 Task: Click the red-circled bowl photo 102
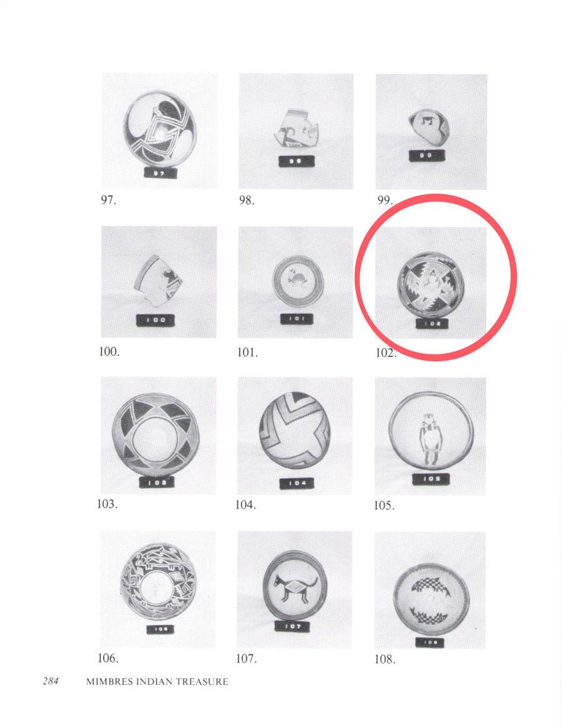(x=431, y=282)
